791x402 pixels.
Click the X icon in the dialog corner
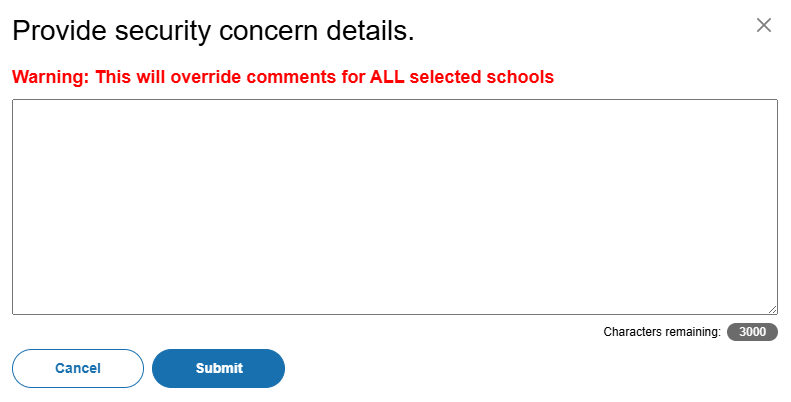(x=764, y=25)
